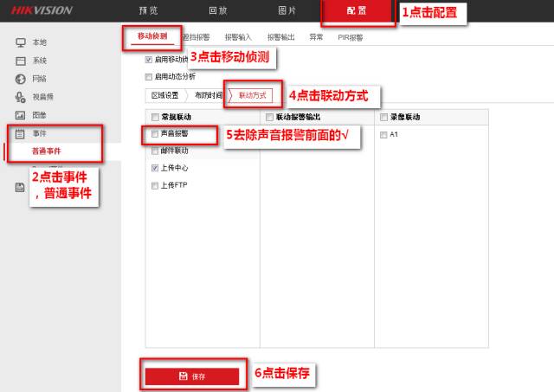This screenshot has height=392, width=554.
Task: Click the 事件 (Event) calendar icon
Action: pos(21,134)
